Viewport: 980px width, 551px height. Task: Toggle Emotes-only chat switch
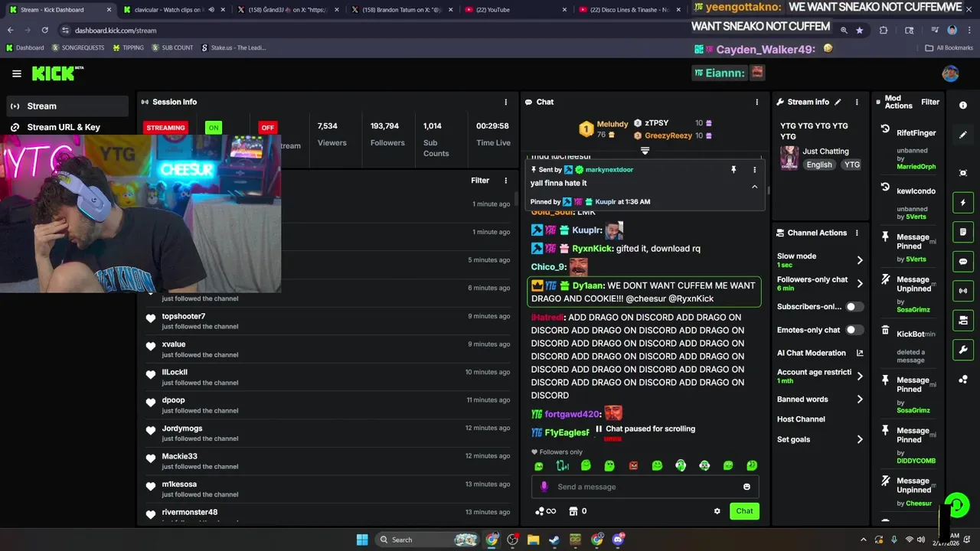point(854,330)
